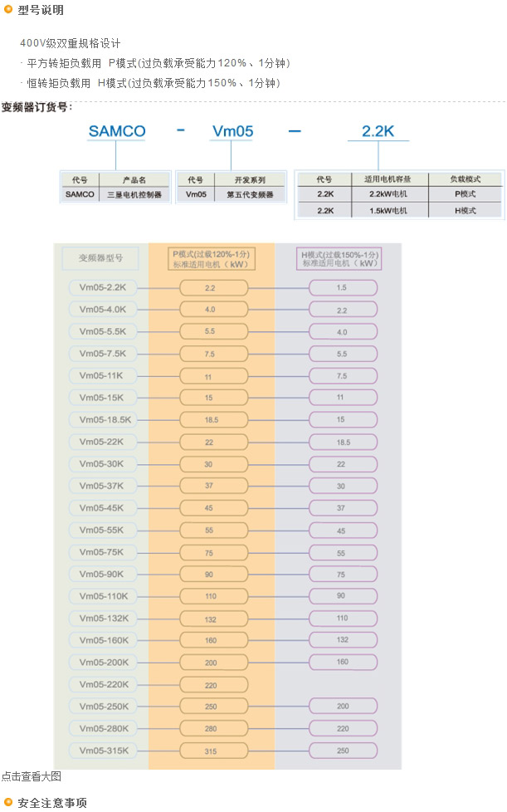
Task: Click the 型号说明 section heading
Action: coord(41,10)
